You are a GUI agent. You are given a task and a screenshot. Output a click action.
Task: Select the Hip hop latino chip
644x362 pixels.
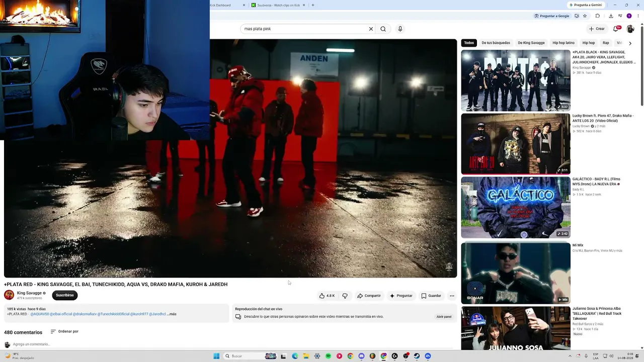point(563,43)
